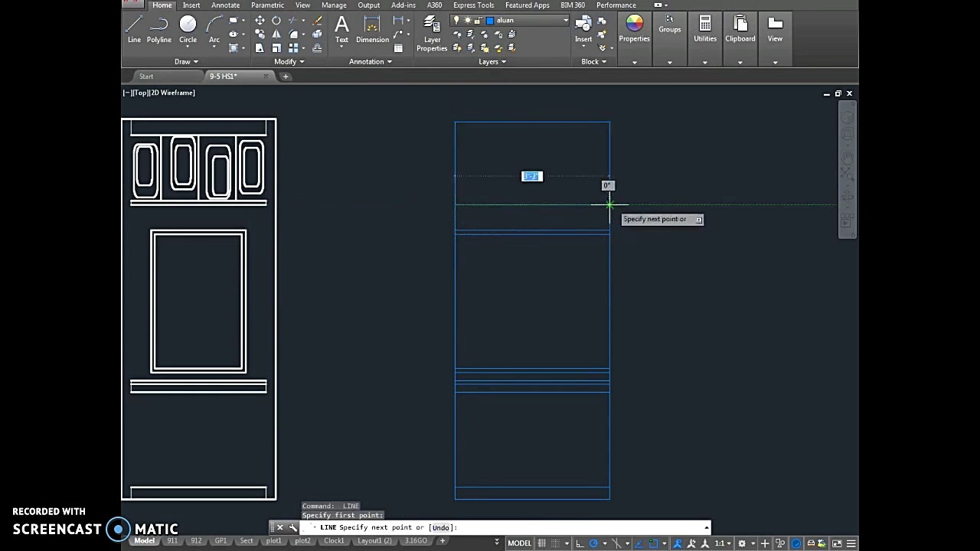
Task: Click the Move tool in Modify panel
Action: click(260, 20)
